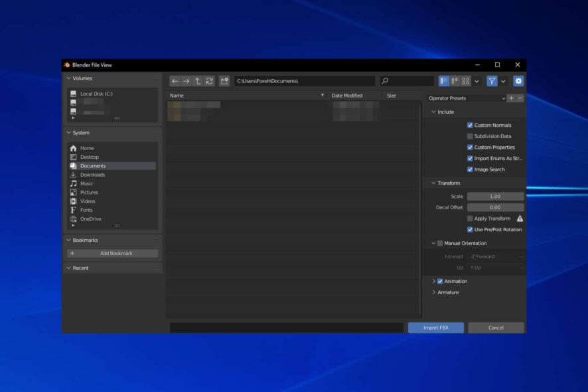
Task: Collapse the Transform panel
Action: [x=433, y=183]
